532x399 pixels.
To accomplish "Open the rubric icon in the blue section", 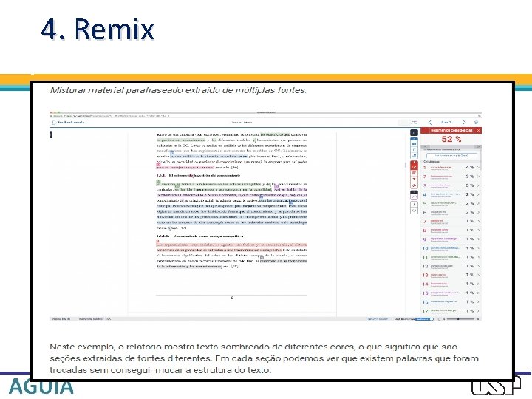I will coord(414,156).
